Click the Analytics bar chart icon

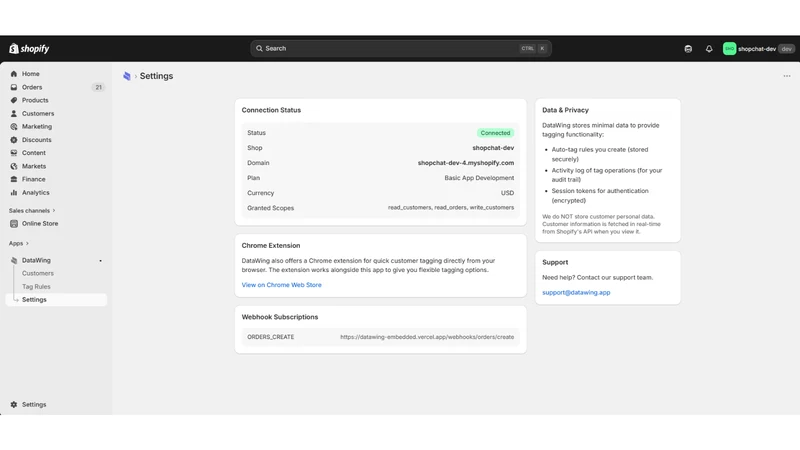click(14, 193)
